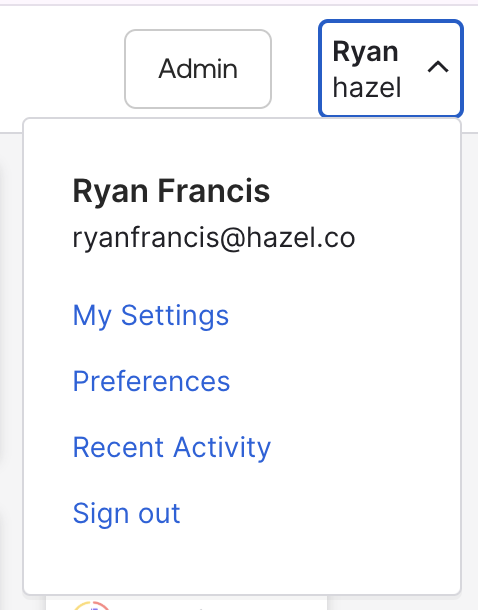The image size is (478, 610).
Task: Click empty area below Sign out
Action: 241,562
